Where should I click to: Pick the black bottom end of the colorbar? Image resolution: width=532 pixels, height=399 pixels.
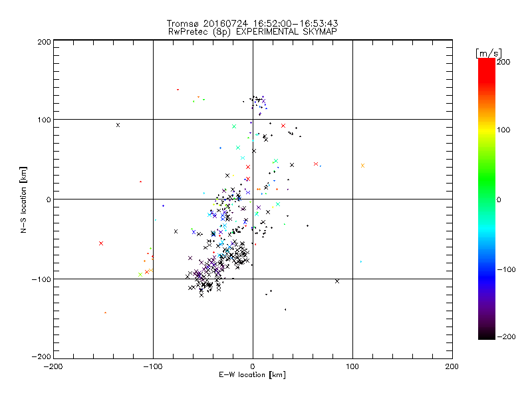click(487, 335)
